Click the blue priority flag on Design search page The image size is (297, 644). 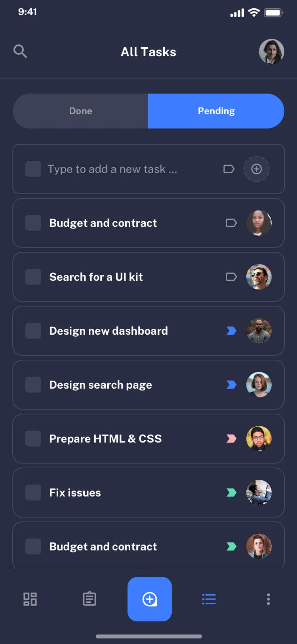point(231,385)
